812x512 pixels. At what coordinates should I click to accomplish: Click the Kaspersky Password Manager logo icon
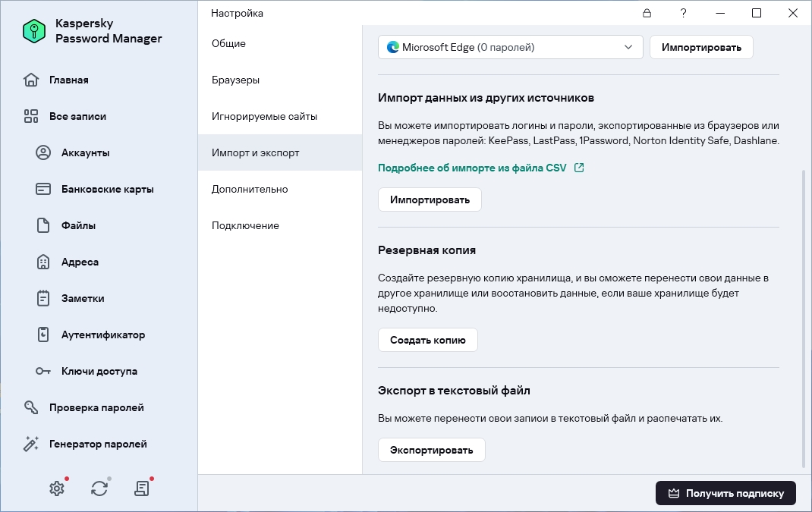[x=34, y=31]
